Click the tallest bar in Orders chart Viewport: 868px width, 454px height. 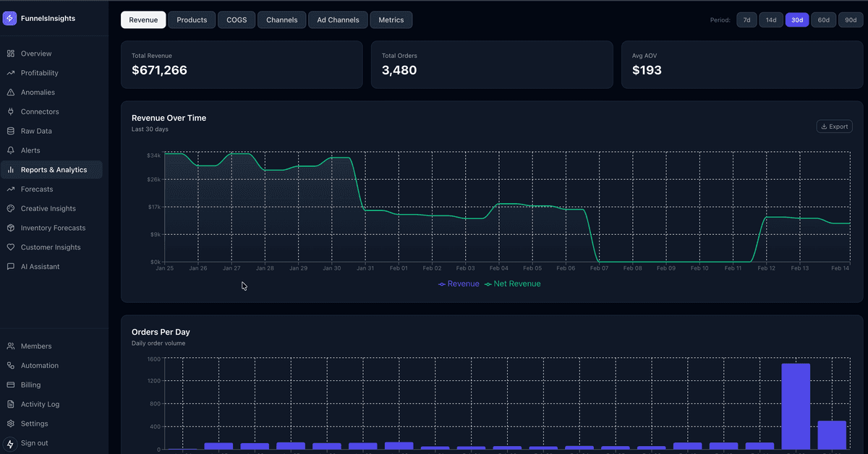796,406
